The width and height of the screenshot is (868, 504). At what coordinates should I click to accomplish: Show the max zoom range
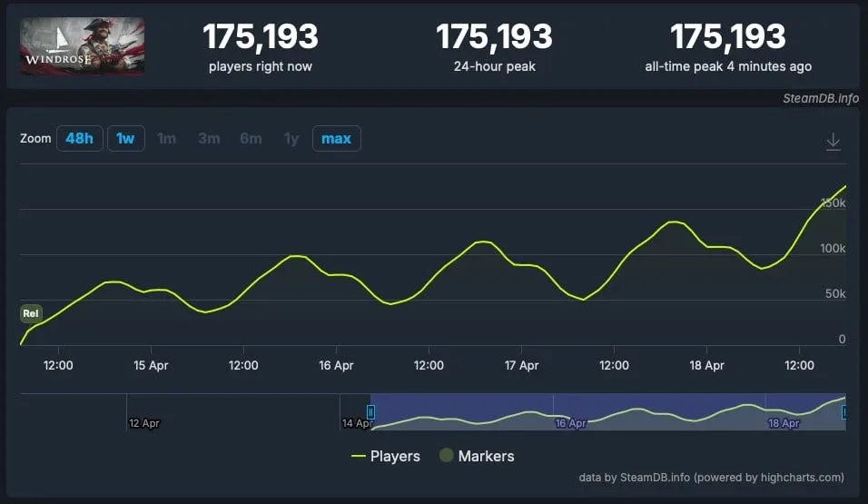(x=336, y=139)
